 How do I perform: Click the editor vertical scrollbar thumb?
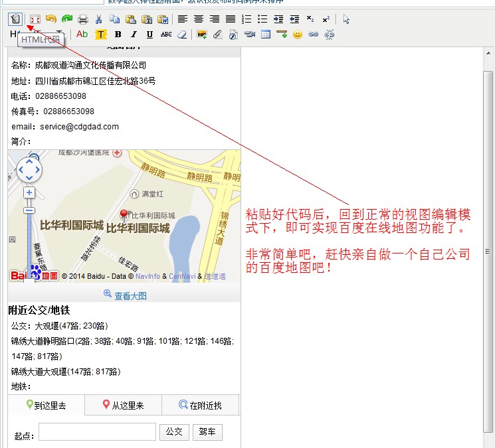point(488,252)
